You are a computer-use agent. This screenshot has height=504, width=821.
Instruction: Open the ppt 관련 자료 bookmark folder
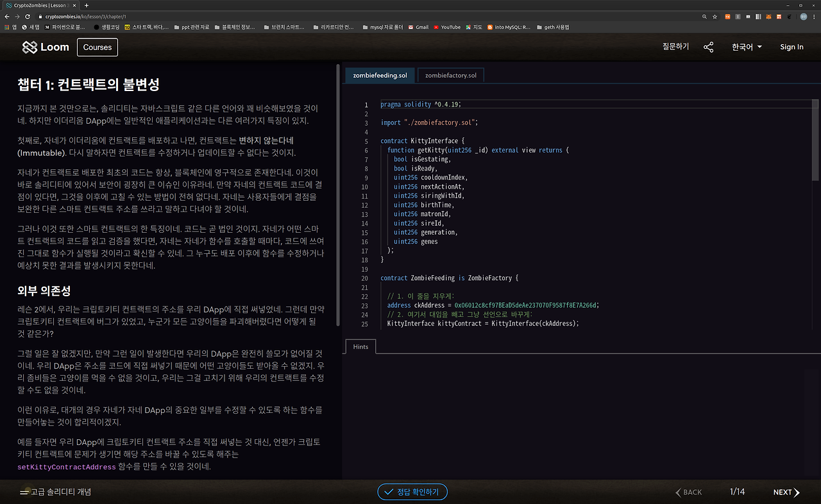pos(191,27)
